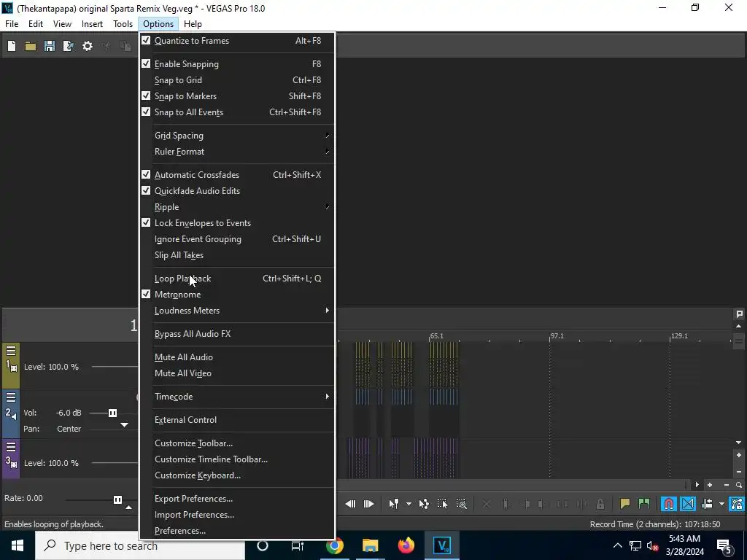Enable Snap to Grid
Screen dimensions: 747x560
pyautogui.click(x=238, y=80)
